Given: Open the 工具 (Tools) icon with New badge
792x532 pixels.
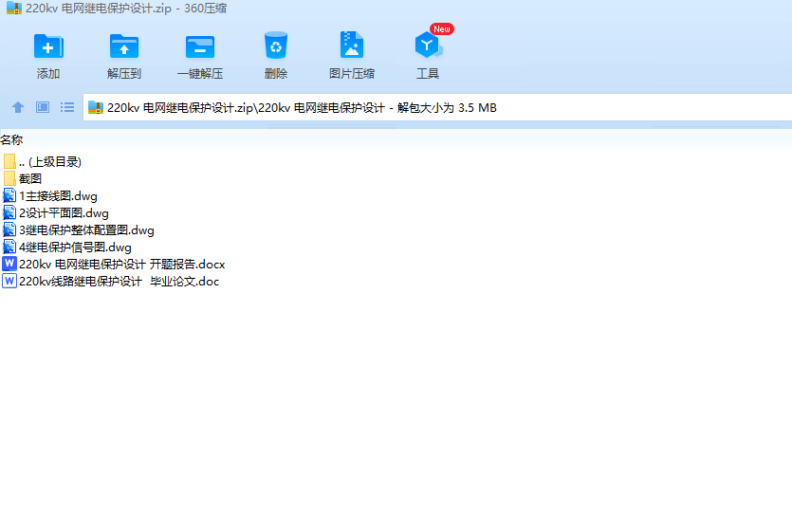Looking at the screenshot, I should 428,46.
